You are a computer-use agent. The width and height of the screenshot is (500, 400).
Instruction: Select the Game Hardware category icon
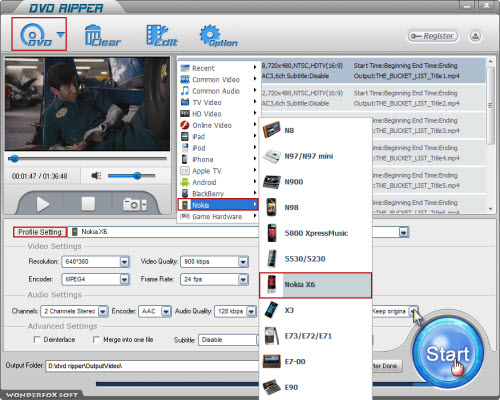point(185,216)
